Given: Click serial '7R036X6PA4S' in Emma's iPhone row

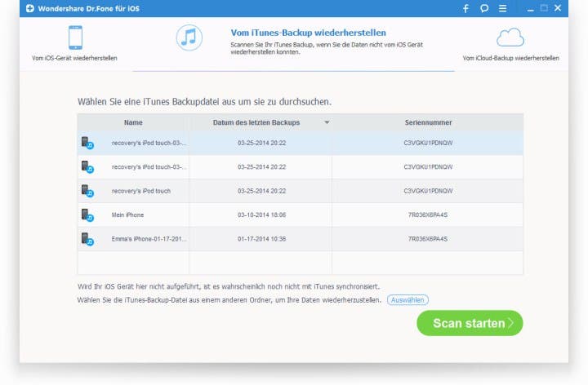Looking at the screenshot, I should (428, 239).
